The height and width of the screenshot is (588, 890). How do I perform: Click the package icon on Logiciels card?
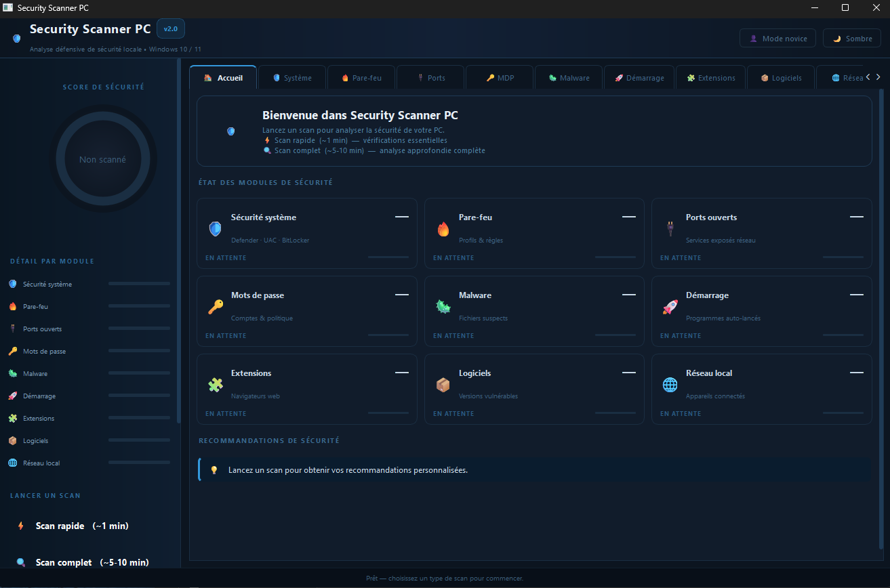443,385
